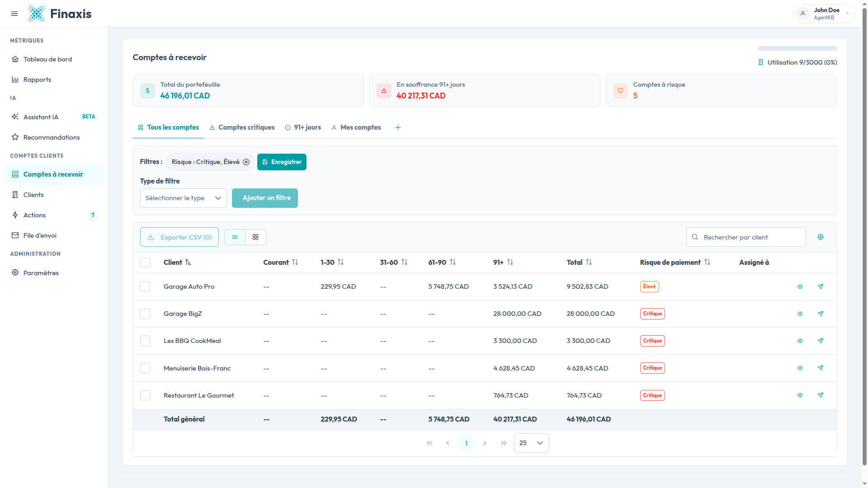Open the Sélectionner le type dropdown

point(183,198)
